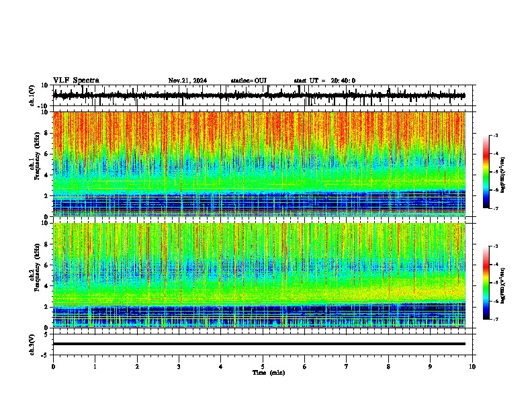
Task: Click the flat ch.3 voltage trace
Action: pos(259,344)
